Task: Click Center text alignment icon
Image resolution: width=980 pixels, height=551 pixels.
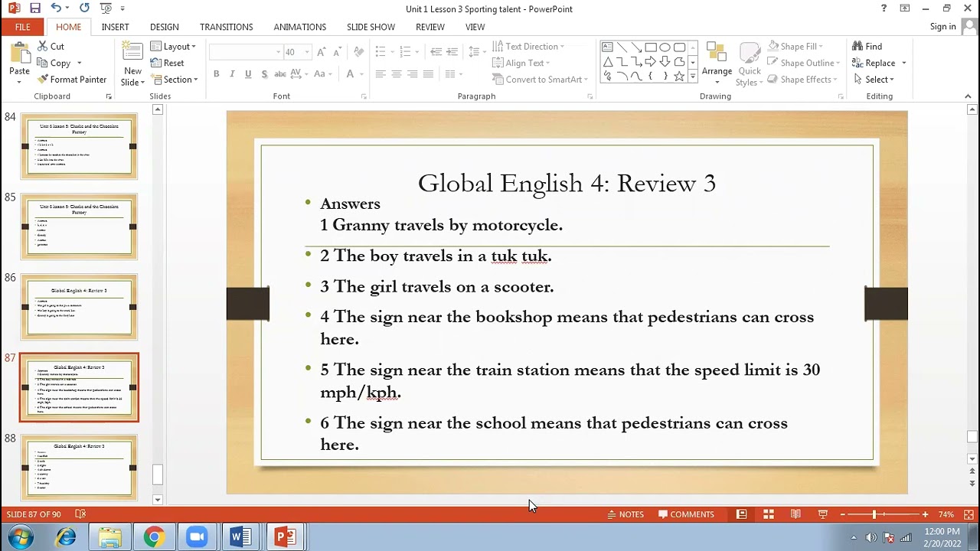Action: coord(397,74)
